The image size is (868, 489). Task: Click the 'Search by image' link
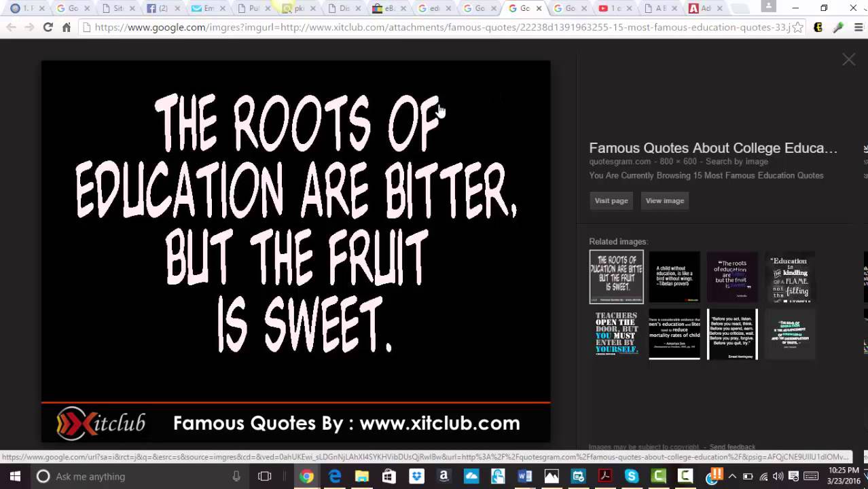737,162
